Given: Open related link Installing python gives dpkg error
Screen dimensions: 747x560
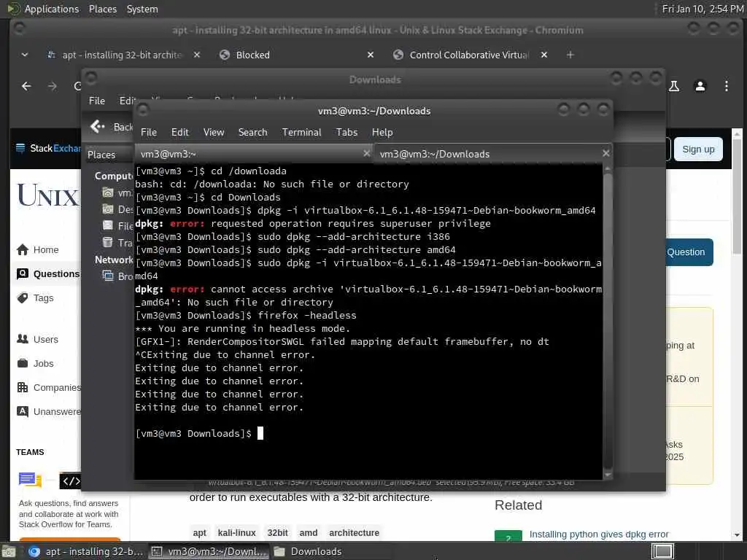Looking at the screenshot, I should (x=599, y=534).
